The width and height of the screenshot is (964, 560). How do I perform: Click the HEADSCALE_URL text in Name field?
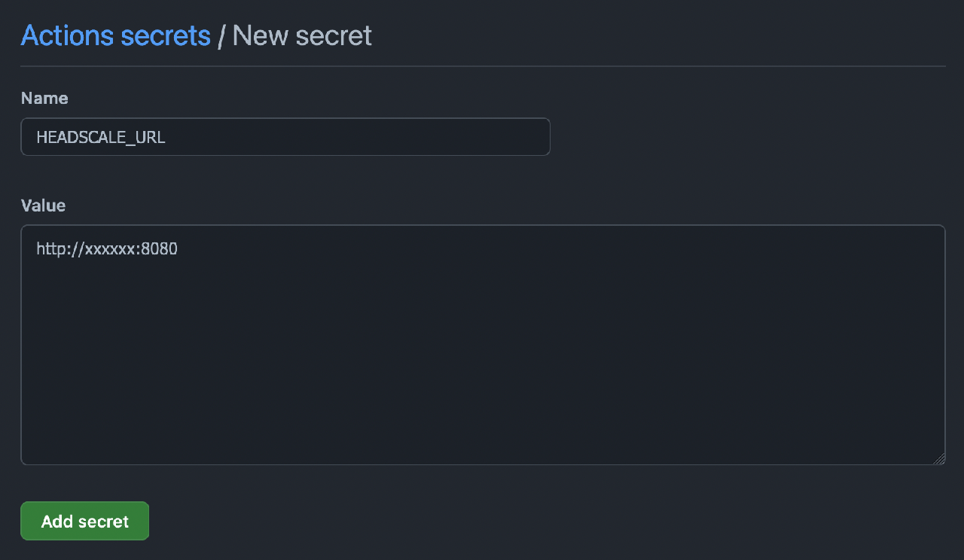pos(100,138)
